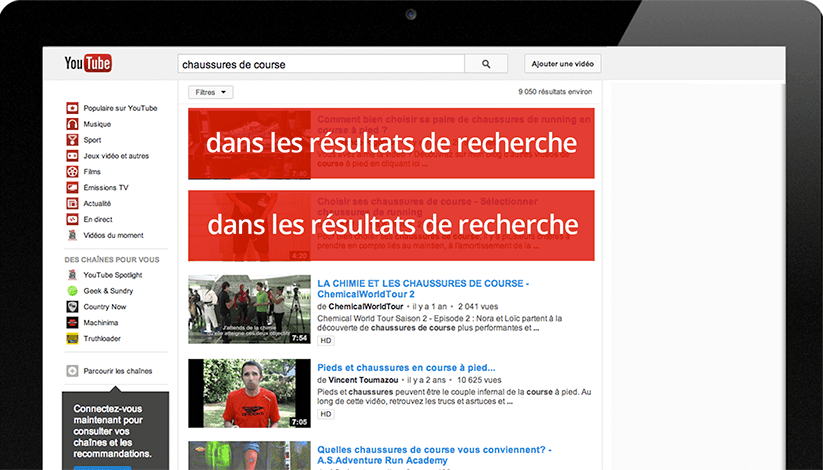Open Vidéos du moment link
823x470 pixels.
[113, 235]
